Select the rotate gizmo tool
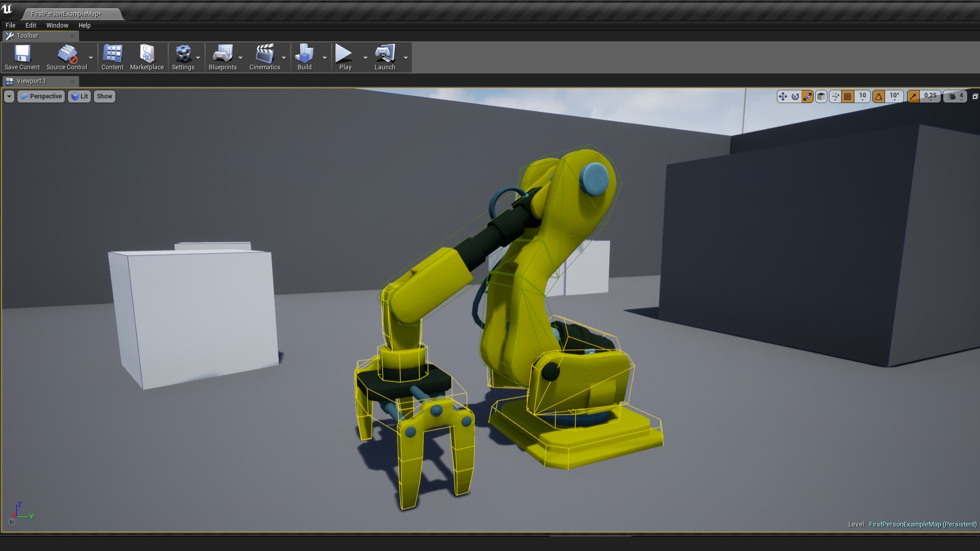This screenshot has height=551, width=980. (795, 96)
